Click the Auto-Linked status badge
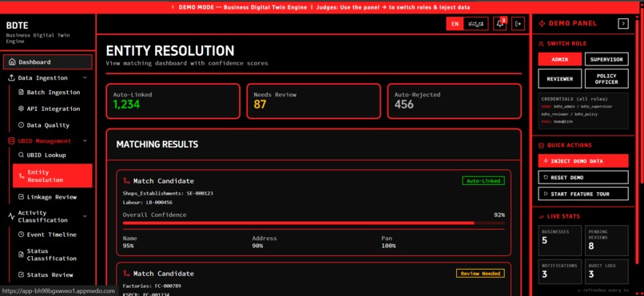644x296 pixels. click(483, 181)
